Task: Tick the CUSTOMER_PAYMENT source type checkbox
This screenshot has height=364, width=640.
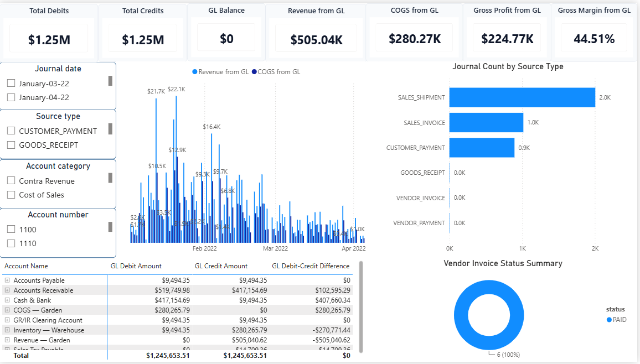Action: tap(11, 131)
